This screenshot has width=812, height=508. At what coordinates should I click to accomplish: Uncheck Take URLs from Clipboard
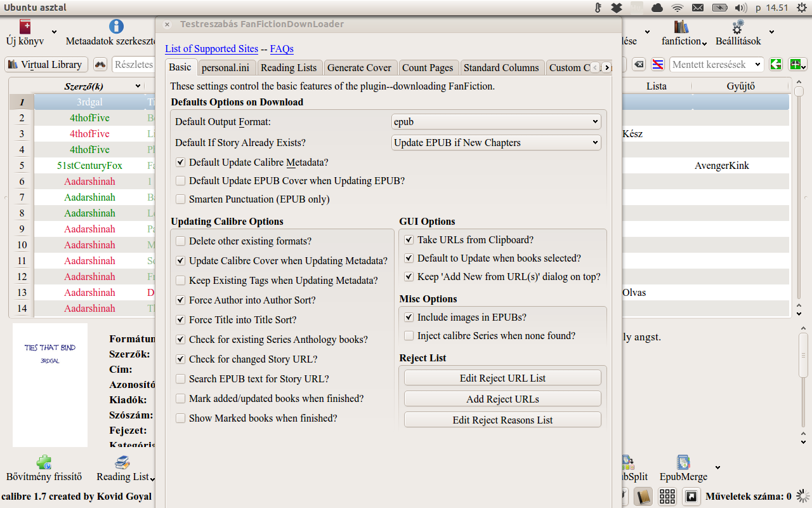pyautogui.click(x=409, y=240)
